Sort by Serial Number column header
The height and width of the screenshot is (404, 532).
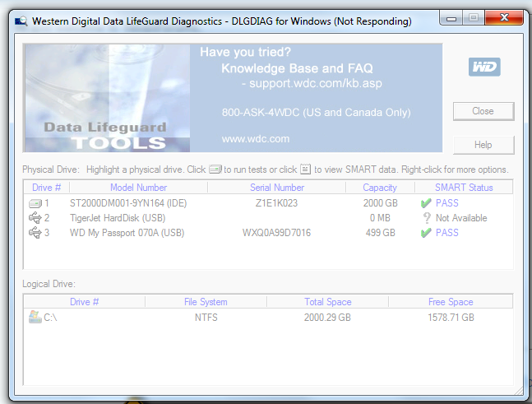[x=277, y=188]
